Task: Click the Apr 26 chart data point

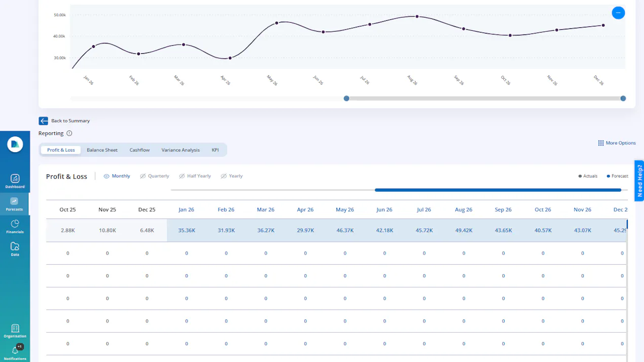Action: pyautogui.click(x=230, y=58)
